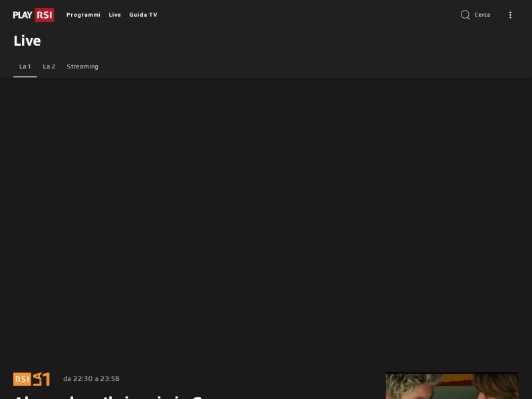Open the three-dot more options menu
The height and width of the screenshot is (399, 532).
pos(510,15)
